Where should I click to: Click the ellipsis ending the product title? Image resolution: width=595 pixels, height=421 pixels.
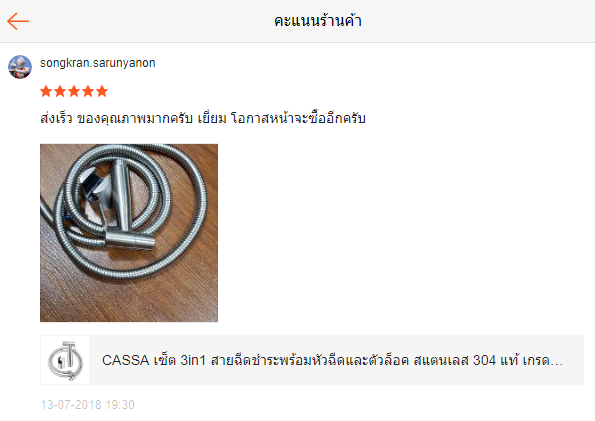[557, 363]
